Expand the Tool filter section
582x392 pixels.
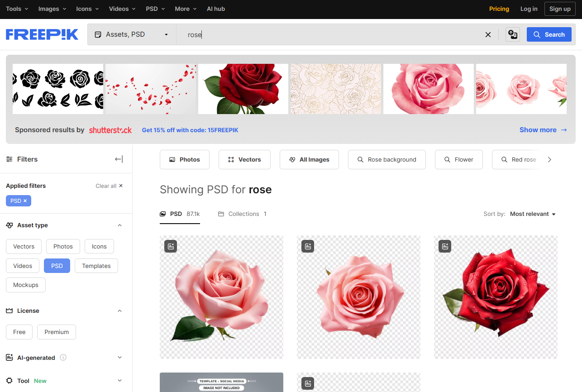[x=119, y=381]
